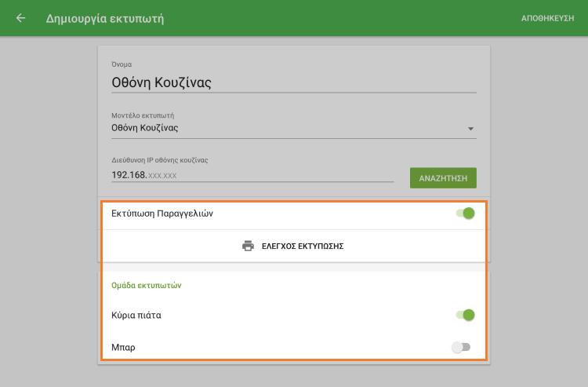Click the back arrow icon

21,18
